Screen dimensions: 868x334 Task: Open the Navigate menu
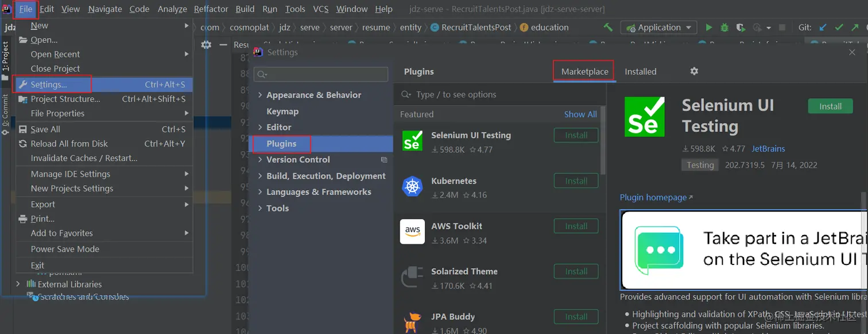point(105,9)
